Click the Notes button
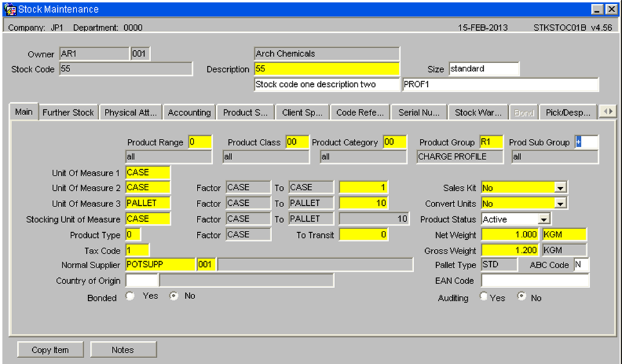This screenshot has height=364, width=622. coord(123,350)
